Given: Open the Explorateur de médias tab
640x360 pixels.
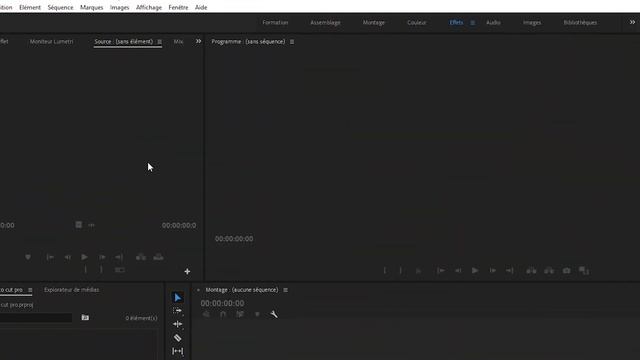Looking at the screenshot, I should tap(71, 290).
